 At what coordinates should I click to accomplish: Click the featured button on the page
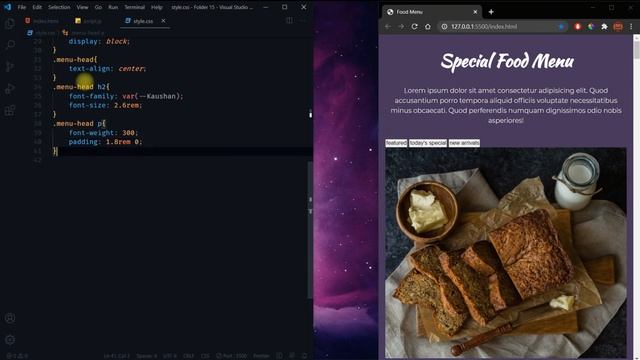(396, 143)
